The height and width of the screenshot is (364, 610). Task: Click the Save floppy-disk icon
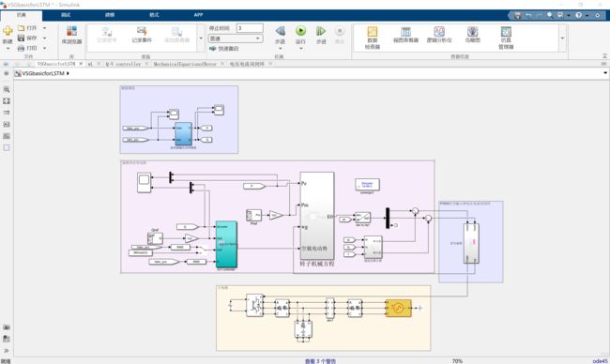tap(22, 38)
